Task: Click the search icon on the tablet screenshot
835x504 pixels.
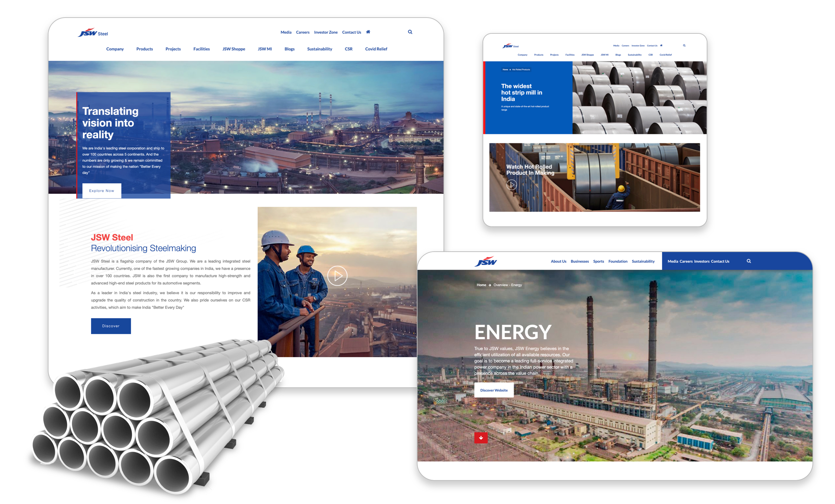Action: [684, 45]
